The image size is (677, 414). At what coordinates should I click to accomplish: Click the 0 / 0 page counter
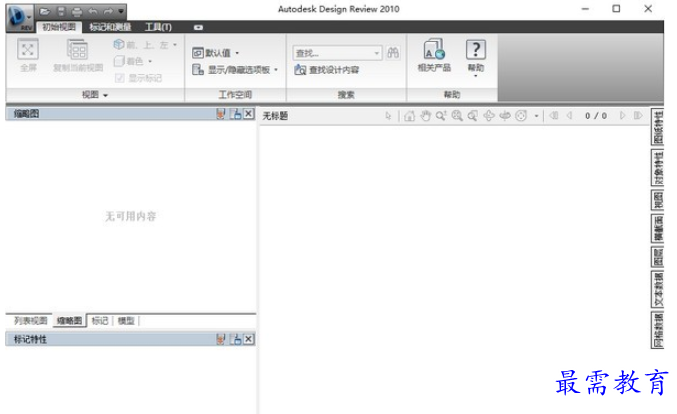point(596,116)
